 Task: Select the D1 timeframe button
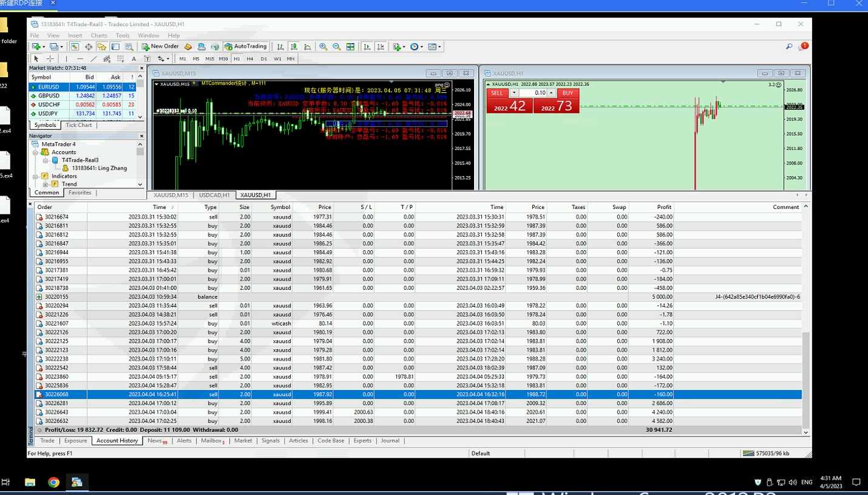[x=263, y=59]
